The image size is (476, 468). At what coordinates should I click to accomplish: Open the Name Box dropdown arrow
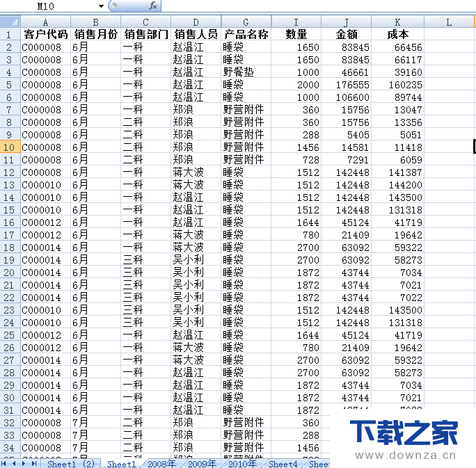coord(101,6)
